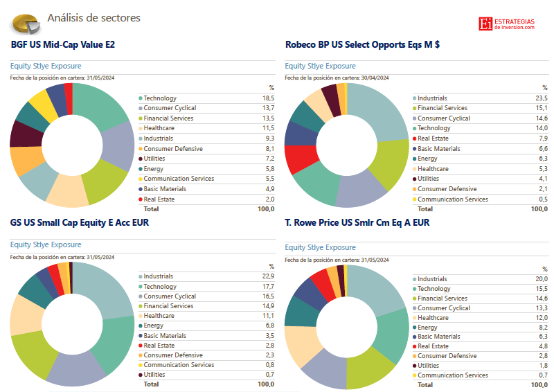Select Financial Services 14,9 row in GS table

tap(206, 306)
